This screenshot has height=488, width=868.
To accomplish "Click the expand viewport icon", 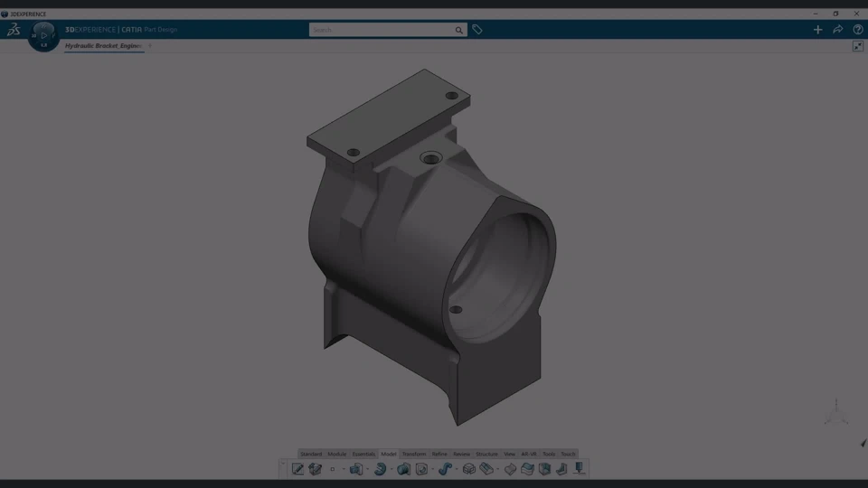I will click(x=857, y=46).
